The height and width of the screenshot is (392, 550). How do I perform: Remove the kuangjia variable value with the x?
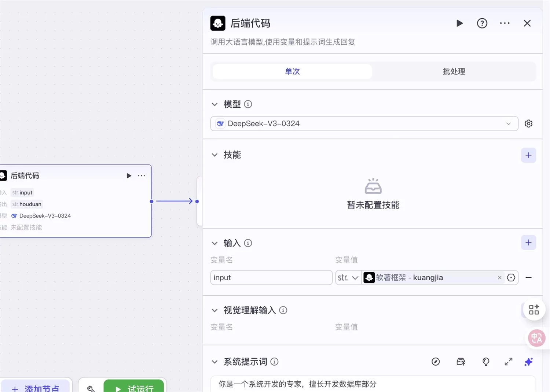point(499,277)
